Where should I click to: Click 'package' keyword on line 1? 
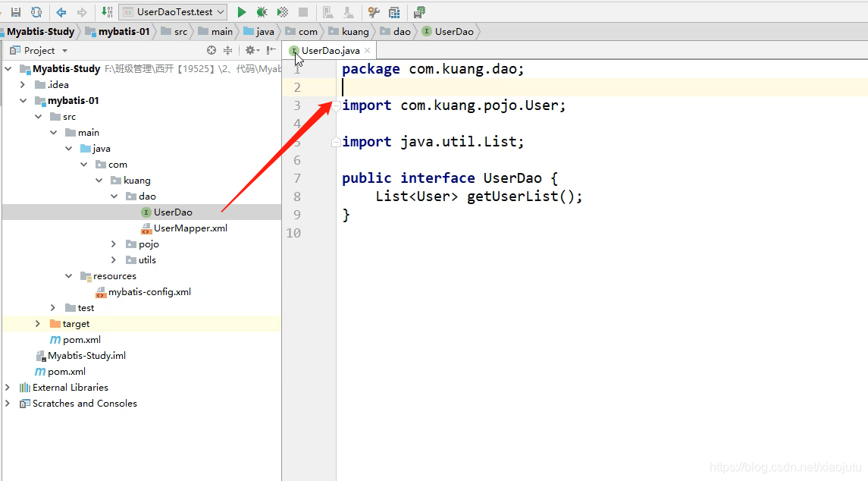coord(371,69)
